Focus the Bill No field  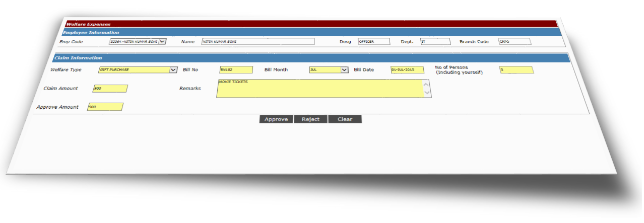point(236,70)
